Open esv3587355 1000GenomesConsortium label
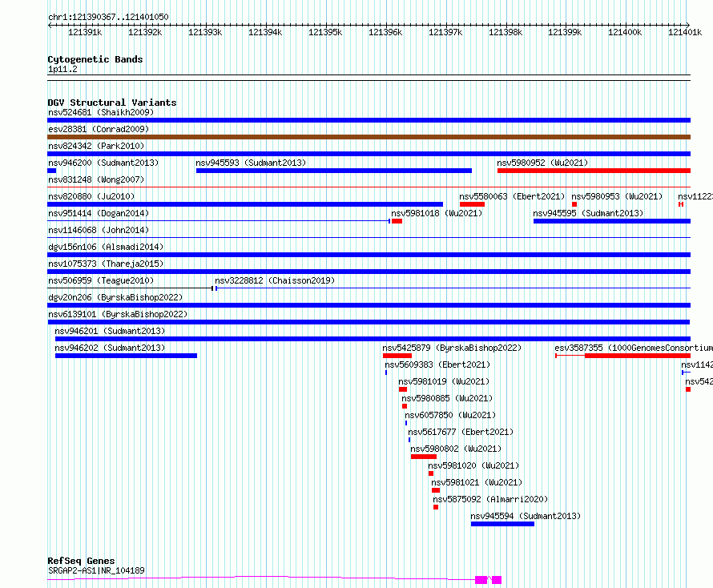Screen dimensions: 713x588 pyautogui.click(x=634, y=348)
